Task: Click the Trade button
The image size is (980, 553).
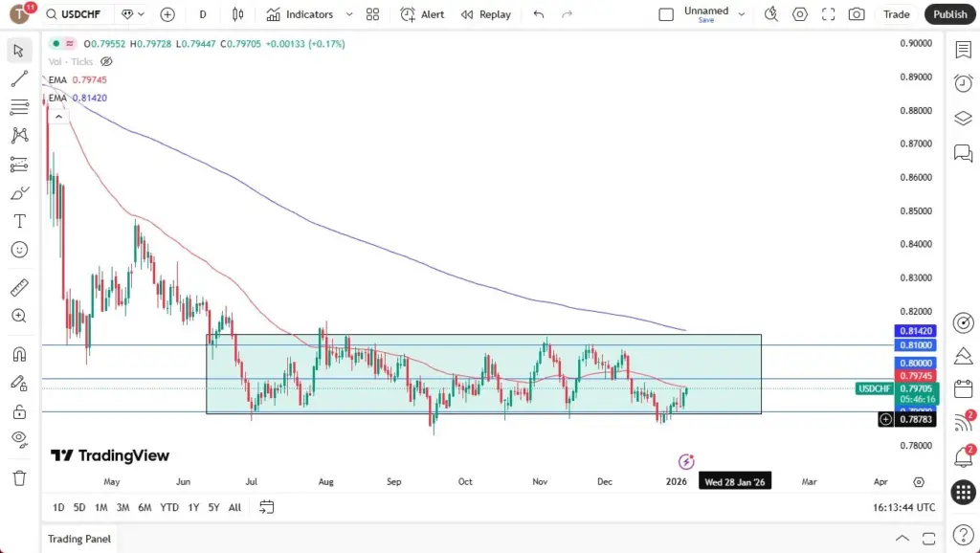Action: [x=897, y=14]
